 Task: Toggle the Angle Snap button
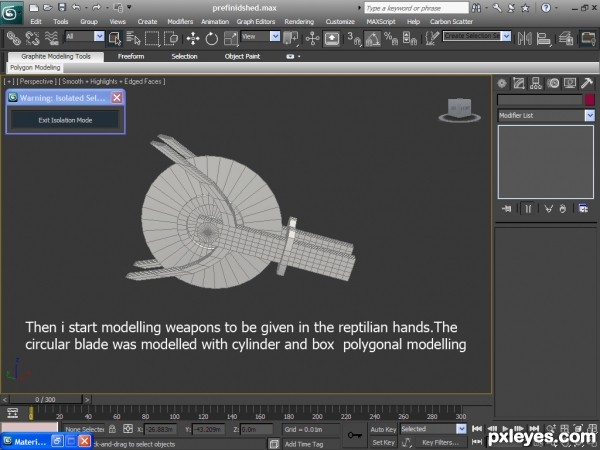[x=372, y=38]
